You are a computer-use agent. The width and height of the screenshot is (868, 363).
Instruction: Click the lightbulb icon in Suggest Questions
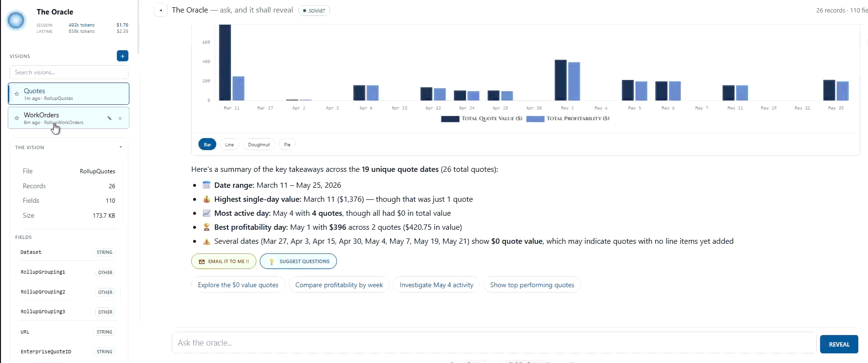pos(271,262)
